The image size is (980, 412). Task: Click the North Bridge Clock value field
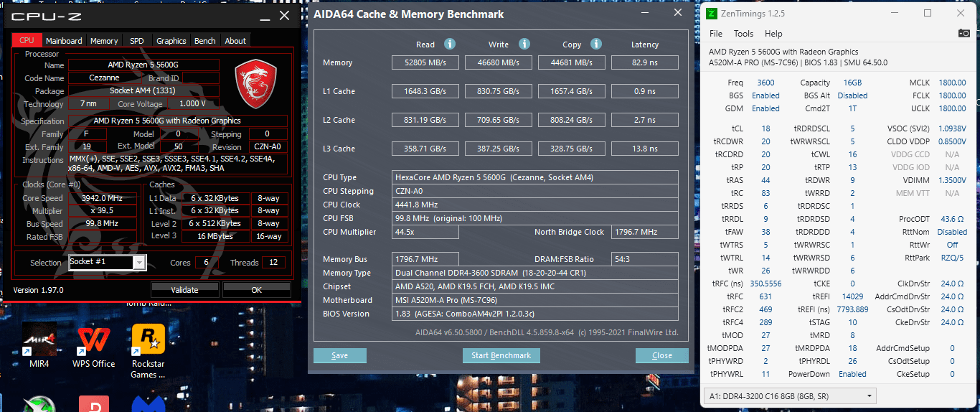click(644, 232)
